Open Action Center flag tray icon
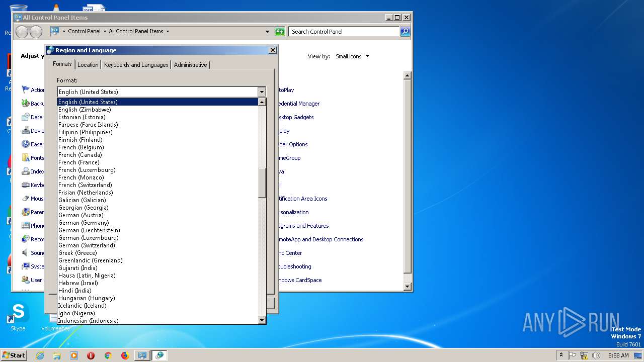This screenshot has height=362, width=644. [x=572, y=355]
